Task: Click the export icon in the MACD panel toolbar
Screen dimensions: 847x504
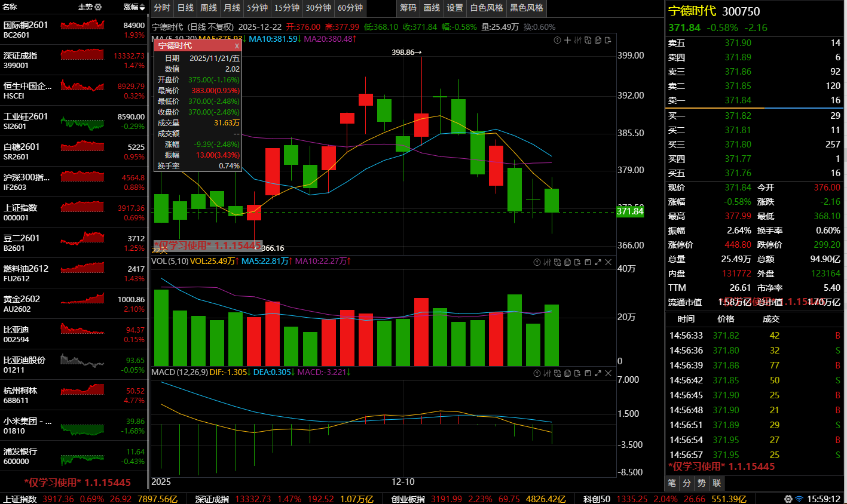Action: pyautogui.click(x=577, y=373)
